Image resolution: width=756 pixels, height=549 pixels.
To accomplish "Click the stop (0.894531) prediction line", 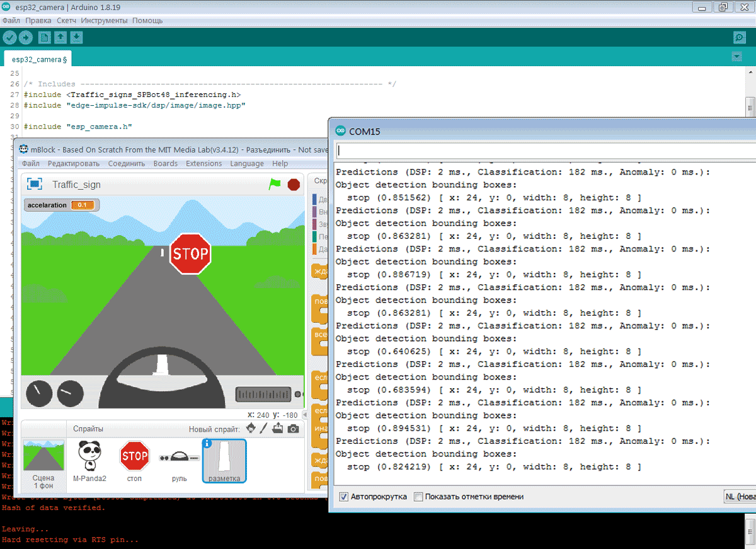I will click(495, 429).
